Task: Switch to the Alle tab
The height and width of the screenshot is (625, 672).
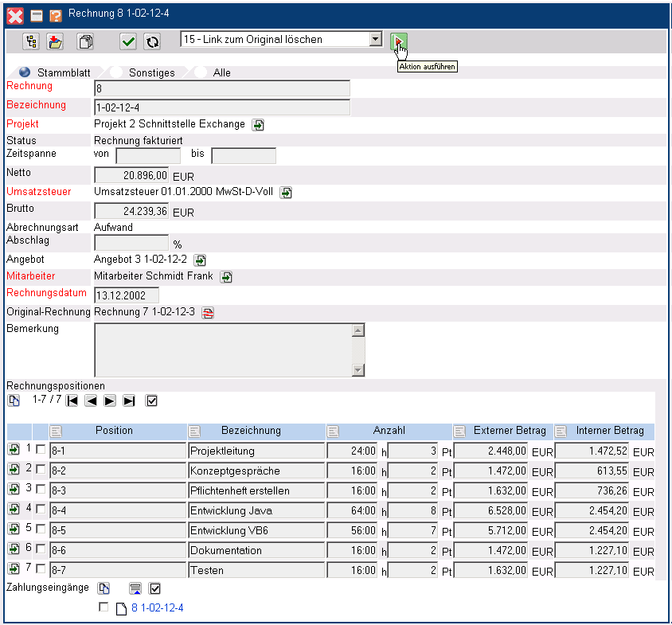Action: coord(221,72)
